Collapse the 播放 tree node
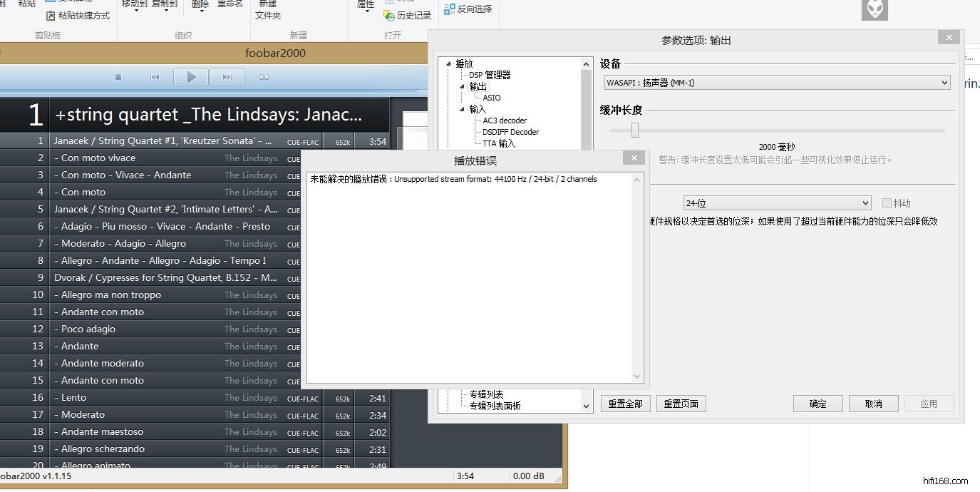980x492 pixels. click(x=448, y=63)
